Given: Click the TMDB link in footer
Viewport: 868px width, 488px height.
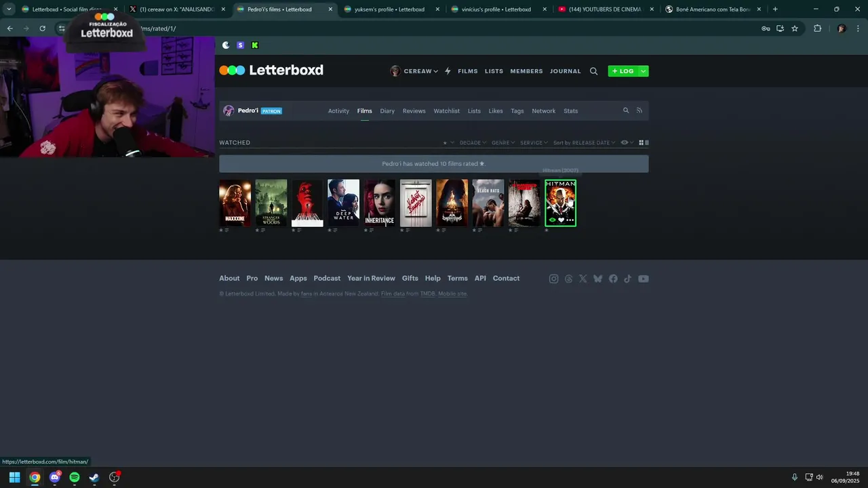Looking at the screenshot, I should [x=427, y=294].
